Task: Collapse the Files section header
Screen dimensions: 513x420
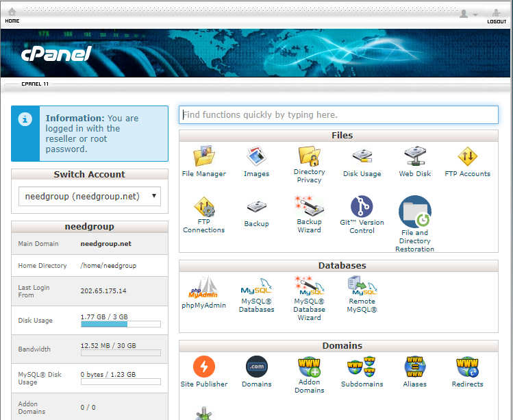Action: pyautogui.click(x=338, y=136)
